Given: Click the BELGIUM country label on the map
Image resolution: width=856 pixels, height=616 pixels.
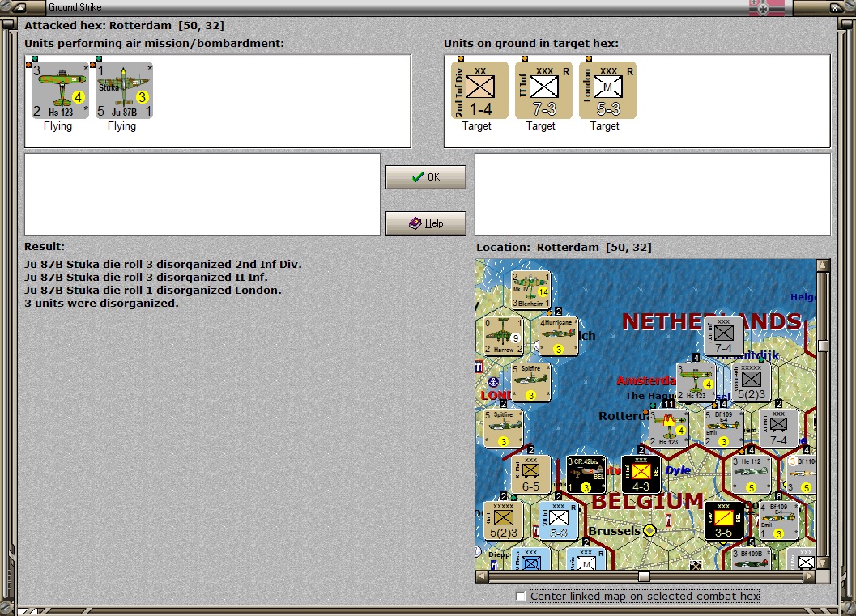Looking at the screenshot, I should point(648,501).
